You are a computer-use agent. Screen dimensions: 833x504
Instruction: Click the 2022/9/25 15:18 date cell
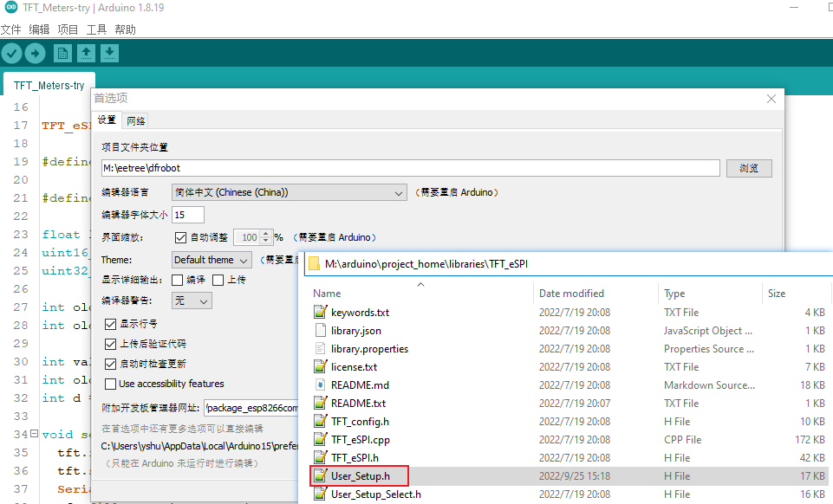(x=575, y=476)
